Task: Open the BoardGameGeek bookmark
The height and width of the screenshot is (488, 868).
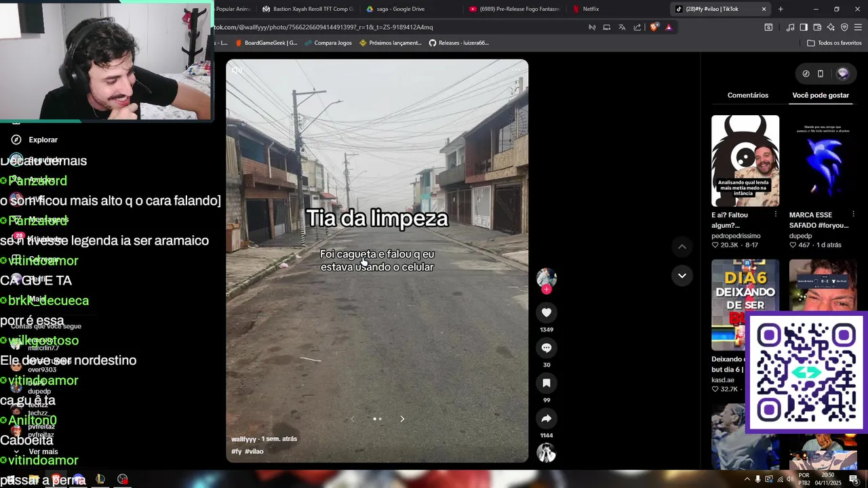Action: (267, 43)
